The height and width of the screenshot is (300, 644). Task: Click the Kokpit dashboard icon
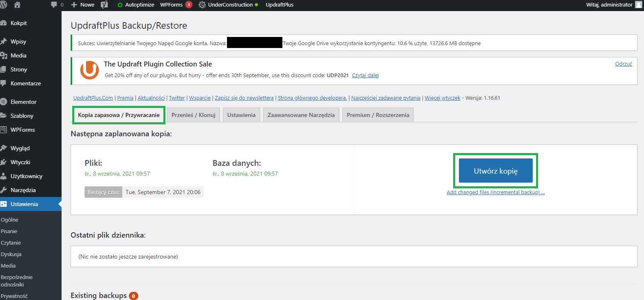[x=3, y=23]
